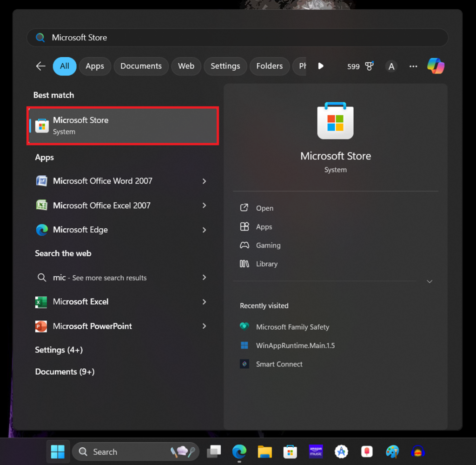This screenshot has width=476, height=465.
Task: Expand the Microsoft PowerPoint chevron
Action: (x=205, y=326)
